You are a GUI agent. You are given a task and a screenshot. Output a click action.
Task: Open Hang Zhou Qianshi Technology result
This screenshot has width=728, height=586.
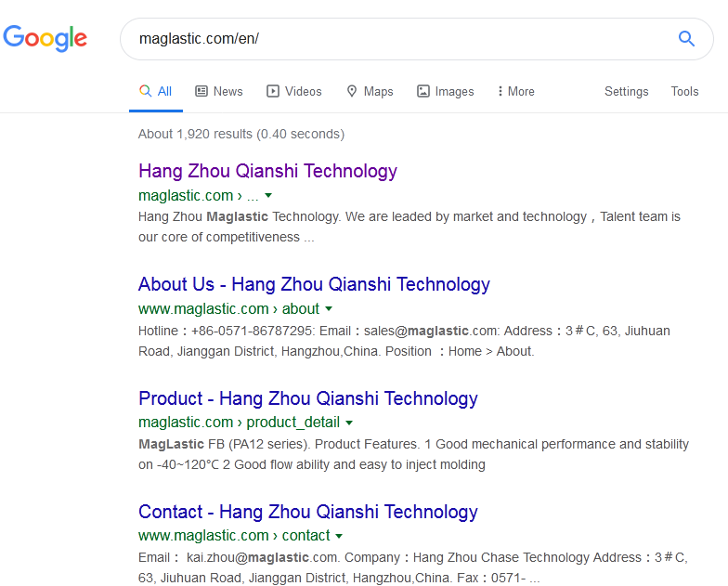267,171
